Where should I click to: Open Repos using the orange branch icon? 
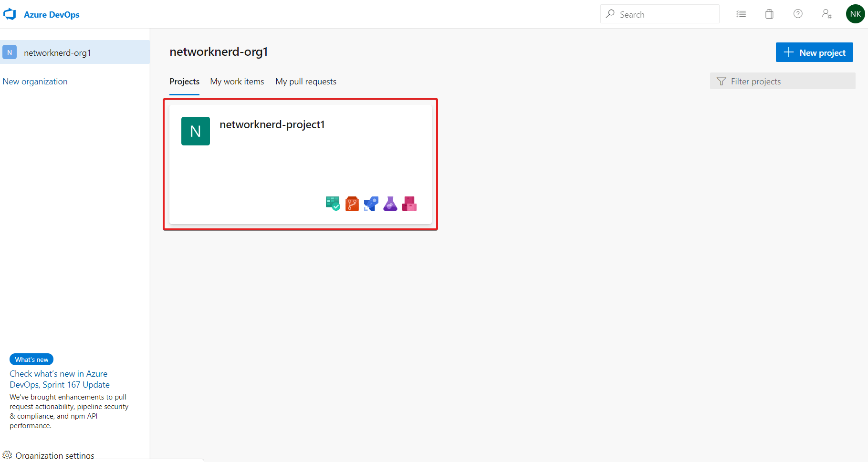point(352,203)
